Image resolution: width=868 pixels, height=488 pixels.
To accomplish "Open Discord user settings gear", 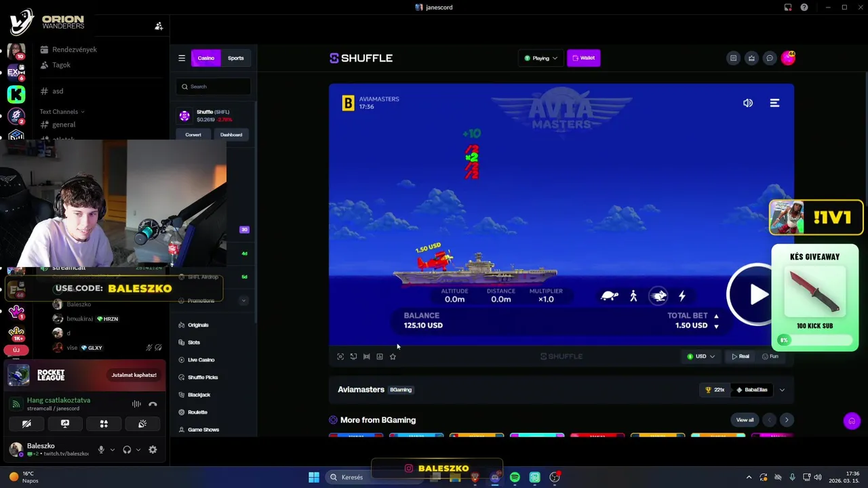I will pos(153,449).
